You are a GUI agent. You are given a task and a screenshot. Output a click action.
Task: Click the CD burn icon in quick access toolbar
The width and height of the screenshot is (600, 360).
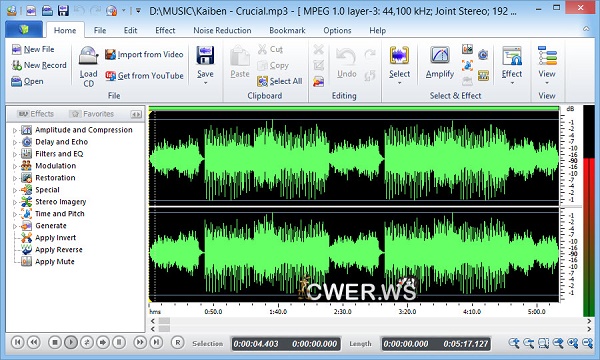(x=111, y=10)
